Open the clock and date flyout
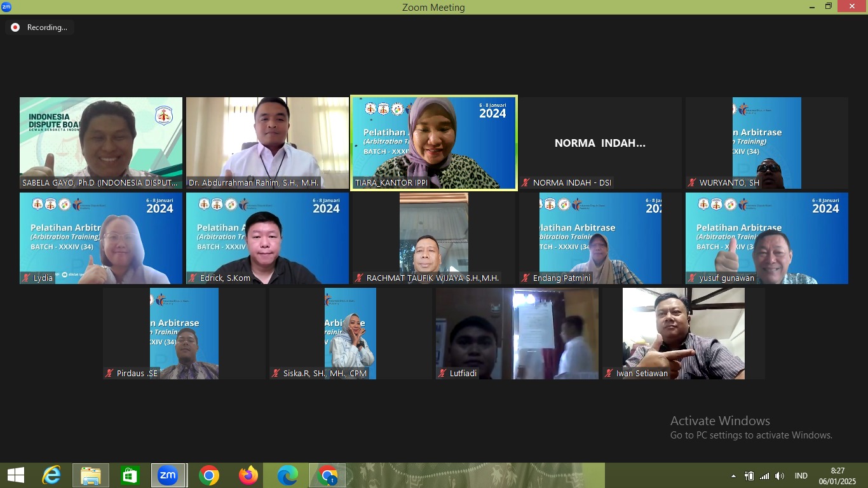 (837, 475)
